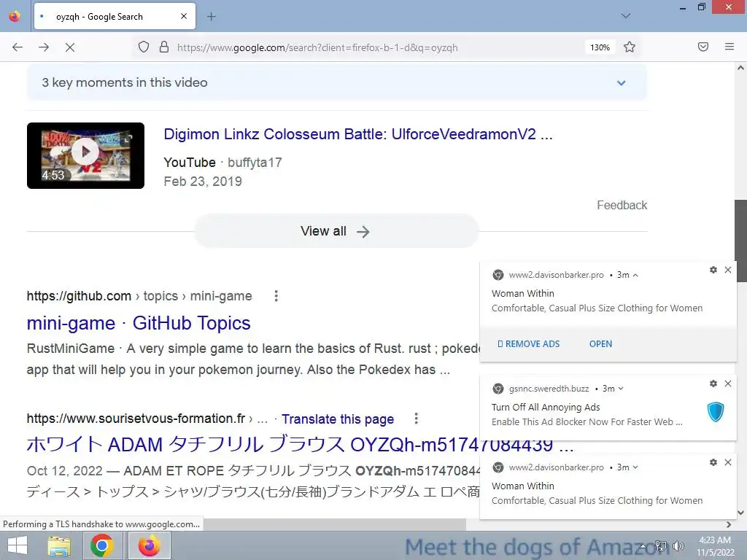This screenshot has height=560, width=747.
Task: Expand 3 key moments in this video
Action: (336, 82)
